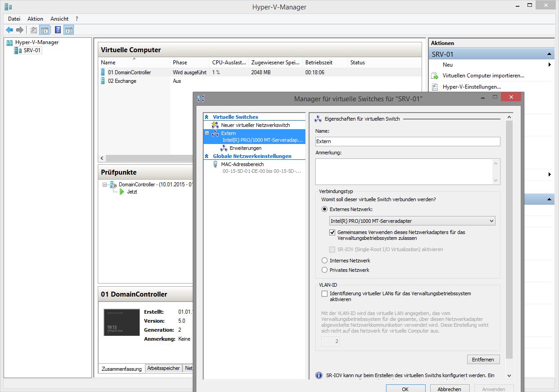This screenshot has width=559, height=392.
Task: Click the green Jetzt arrow icon
Action: 122,192
